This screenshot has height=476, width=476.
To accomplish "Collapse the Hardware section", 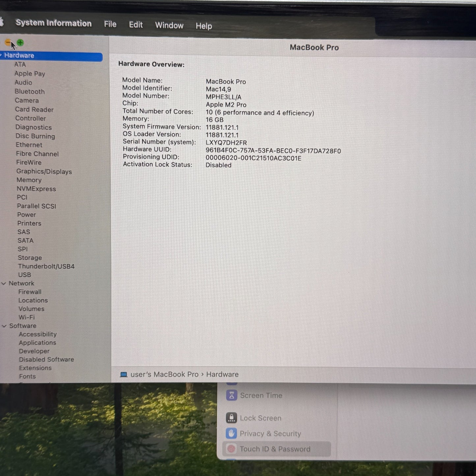I will 1,55.
